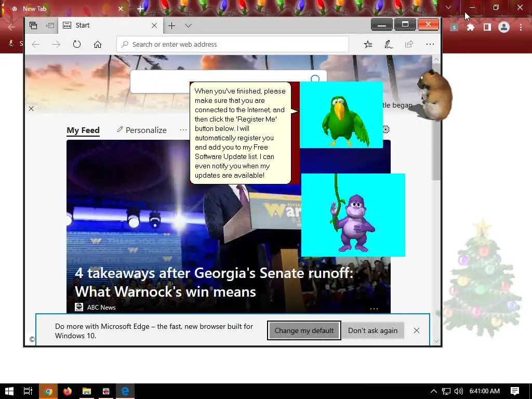Close the Start tab in Edge
532x399 pixels.
coord(154,25)
